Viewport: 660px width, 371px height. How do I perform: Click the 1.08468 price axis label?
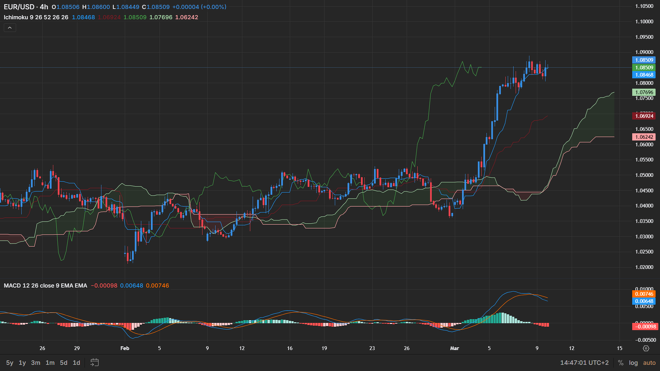(x=644, y=75)
